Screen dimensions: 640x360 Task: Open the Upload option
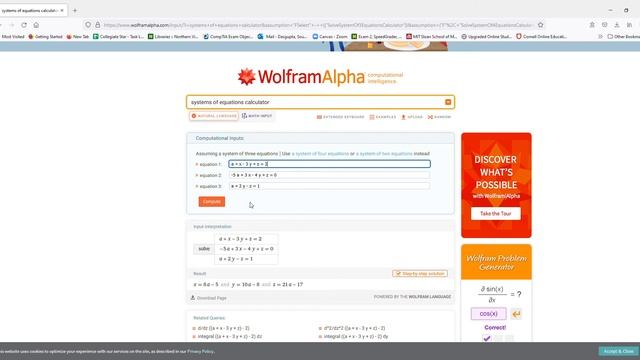412,117
